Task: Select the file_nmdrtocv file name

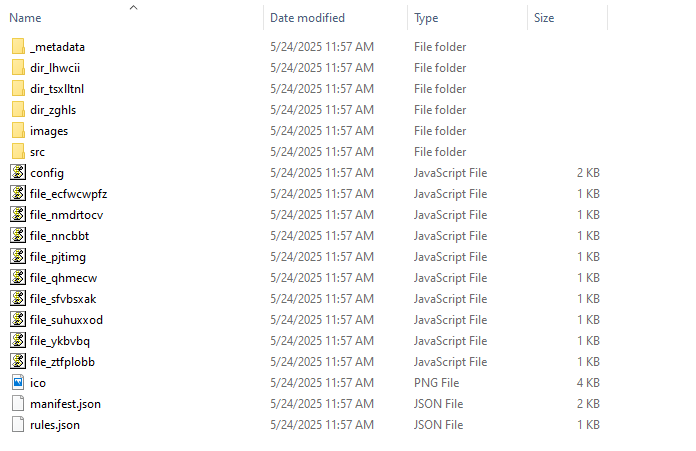Action: click(x=67, y=215)
